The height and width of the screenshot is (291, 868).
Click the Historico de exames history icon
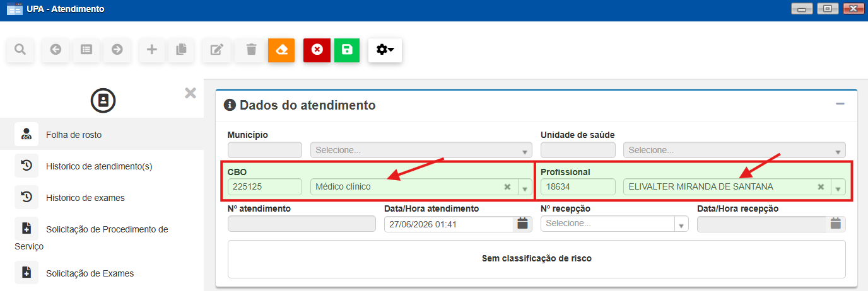click(26, 197)
